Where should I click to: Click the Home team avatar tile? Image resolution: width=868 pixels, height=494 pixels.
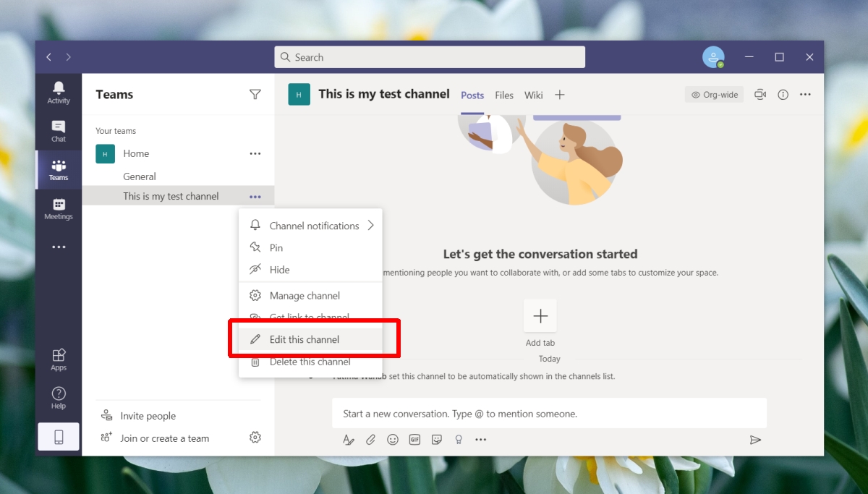[105, 153]
